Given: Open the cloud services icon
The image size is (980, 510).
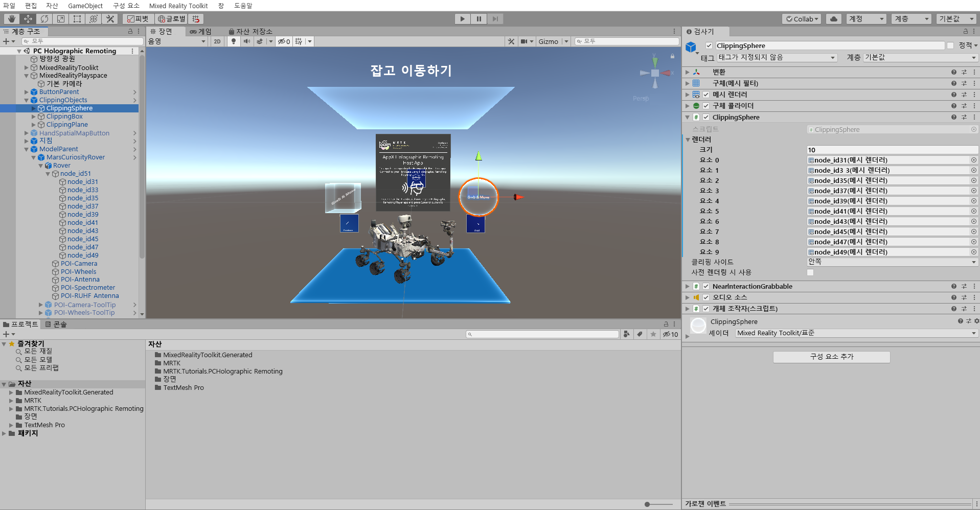Looking at the screenshot, I should (834, 19).
